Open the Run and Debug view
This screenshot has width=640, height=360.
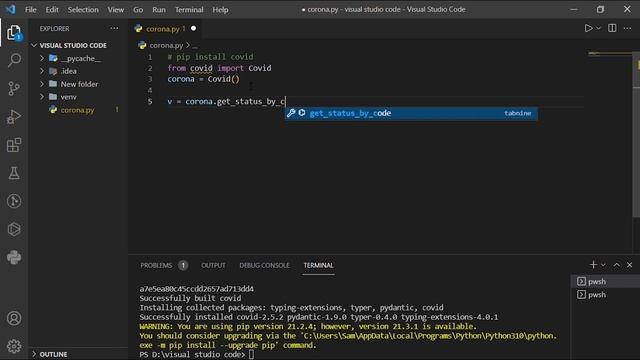tap(14, 117)
